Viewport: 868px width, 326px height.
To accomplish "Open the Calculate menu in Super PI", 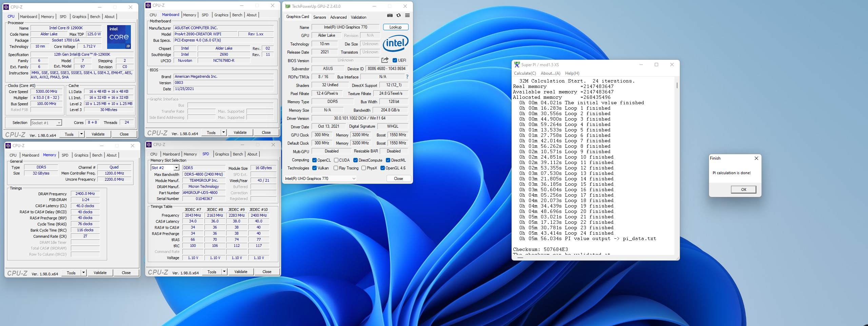I will 525,73.
